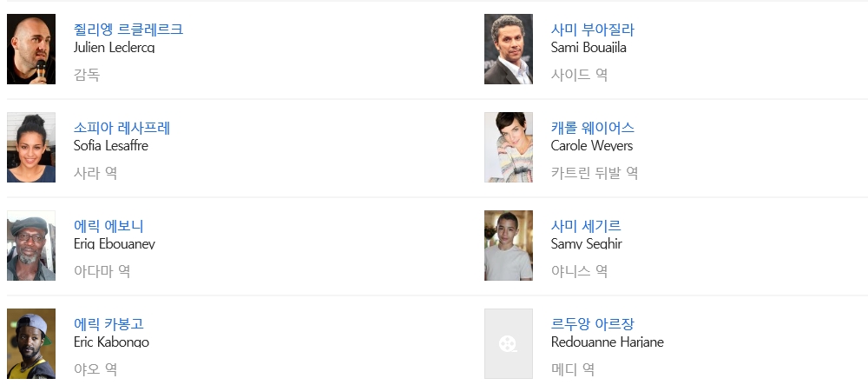Open the 에릭 카봉고 actor link
The width and height of the screenshot is (868, 385).
tap(108, 324)
